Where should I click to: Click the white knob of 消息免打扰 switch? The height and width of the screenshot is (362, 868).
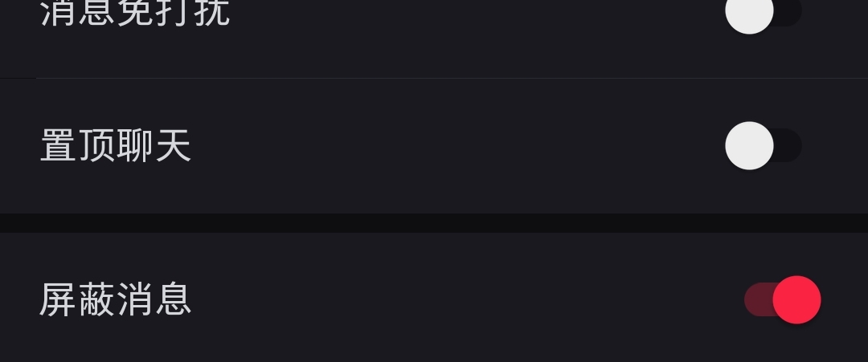coord(749,11)
